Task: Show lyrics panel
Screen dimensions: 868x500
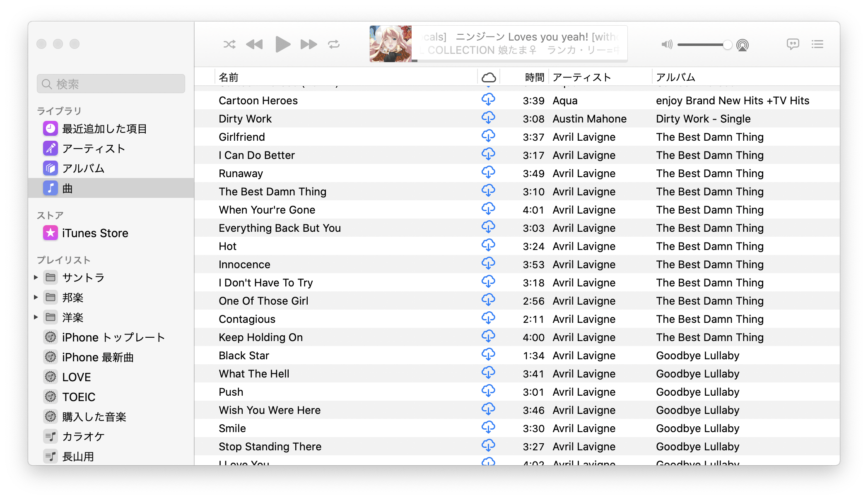Action: pos(793,44)
